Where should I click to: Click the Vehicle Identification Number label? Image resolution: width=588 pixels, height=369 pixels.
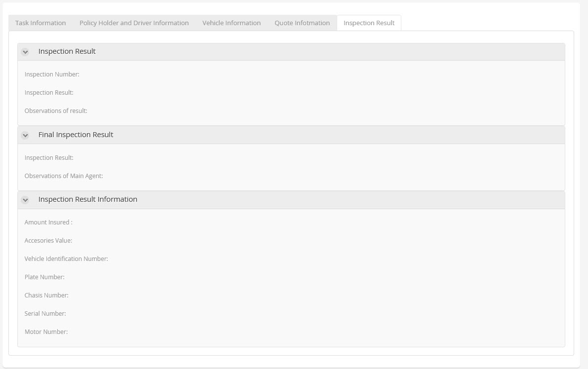(66, 259)
